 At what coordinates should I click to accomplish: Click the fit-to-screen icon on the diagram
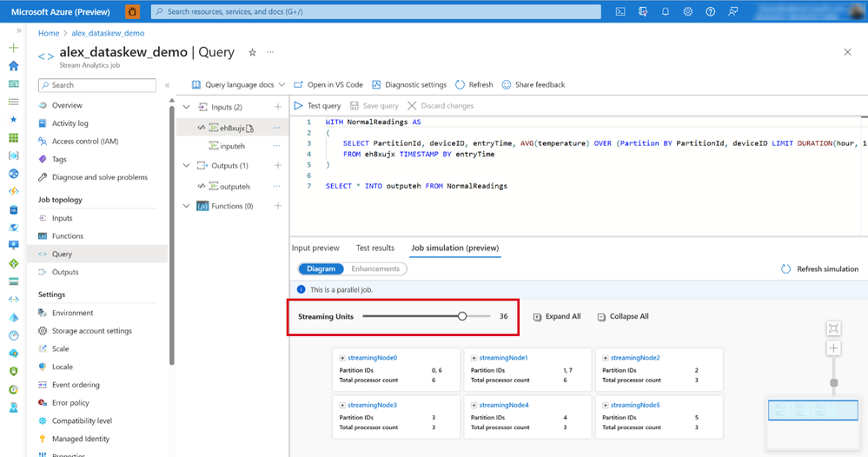click(833, 328)
